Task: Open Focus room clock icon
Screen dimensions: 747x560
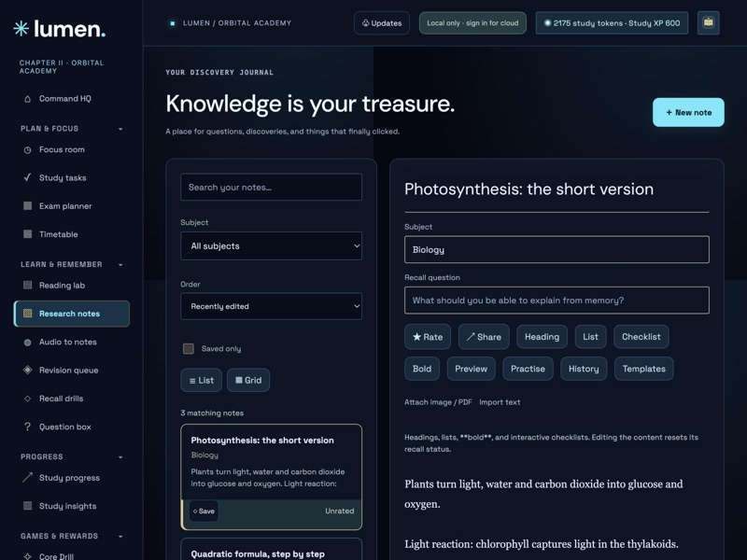Action: click(28, 150)
